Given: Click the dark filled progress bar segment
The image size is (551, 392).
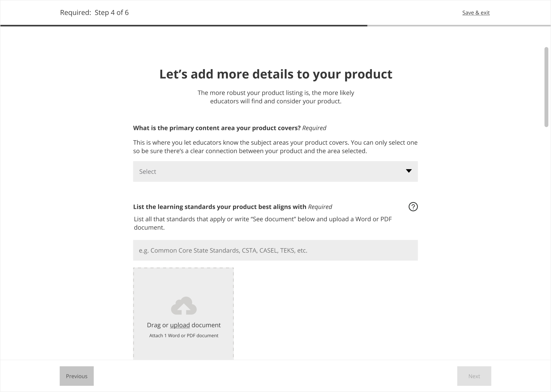Looking at the screenshot, I should click(x=184, y=25).
